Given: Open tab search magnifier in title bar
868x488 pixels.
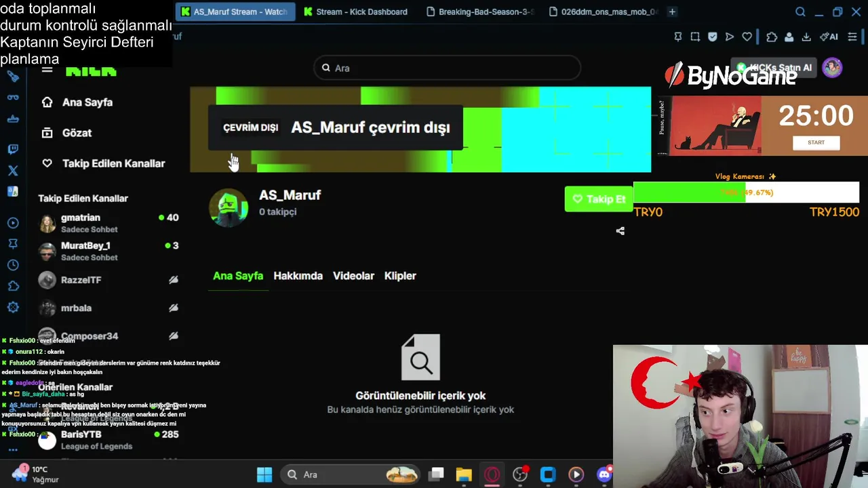Looking at the screenshot, I should (x=800, y=12).
